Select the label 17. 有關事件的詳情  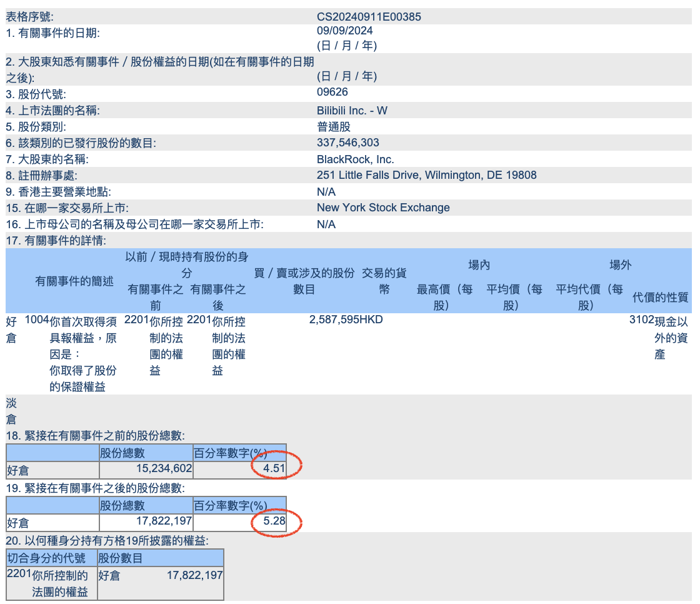coord(56,240)
